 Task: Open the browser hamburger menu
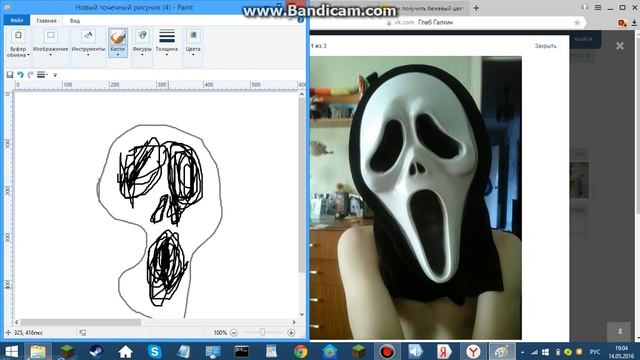(598, 7)
